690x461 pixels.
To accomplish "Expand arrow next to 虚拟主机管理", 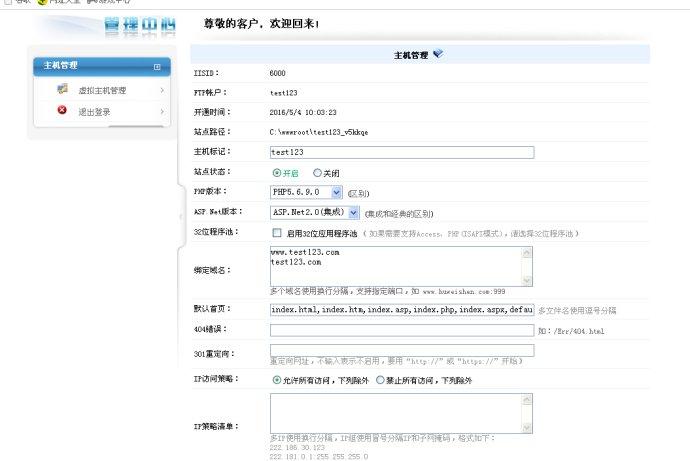I will click(162, 90).
